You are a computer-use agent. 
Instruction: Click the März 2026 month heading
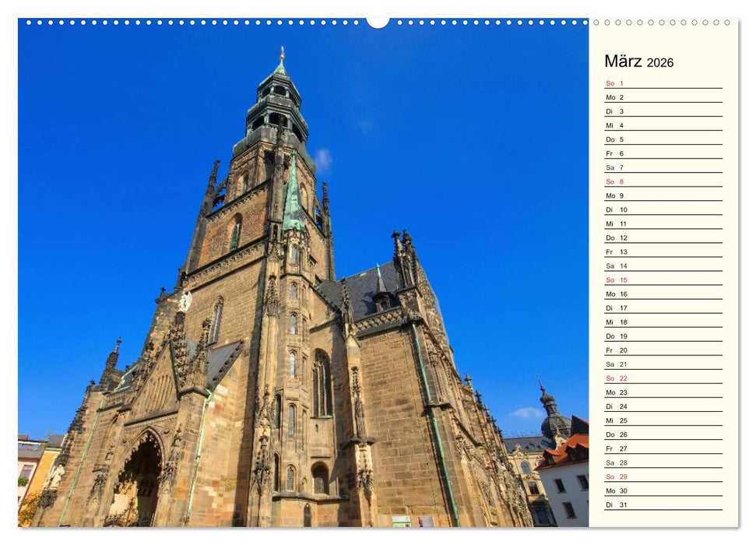pos(637,61)
